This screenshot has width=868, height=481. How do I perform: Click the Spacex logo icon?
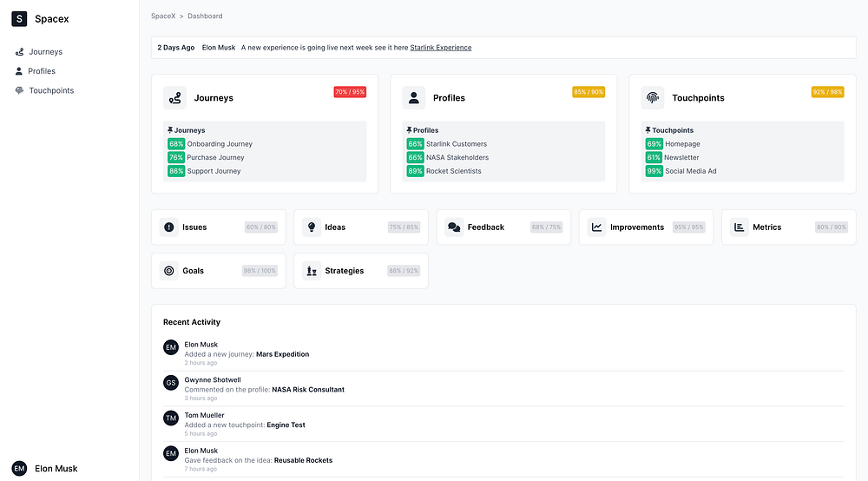pos(19,19)
